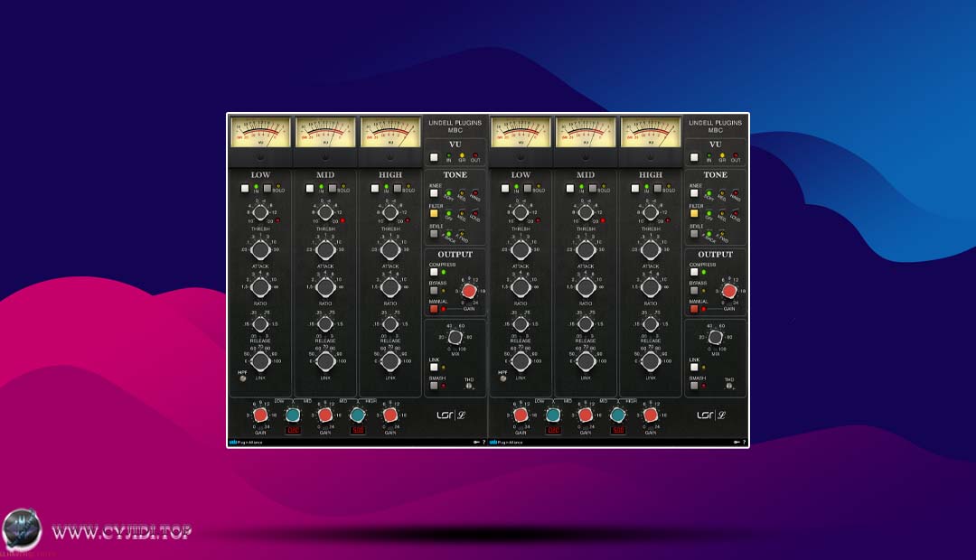Open the question mark help in right plugin
The height and width of the screenshot is (560, 976).
745,443
